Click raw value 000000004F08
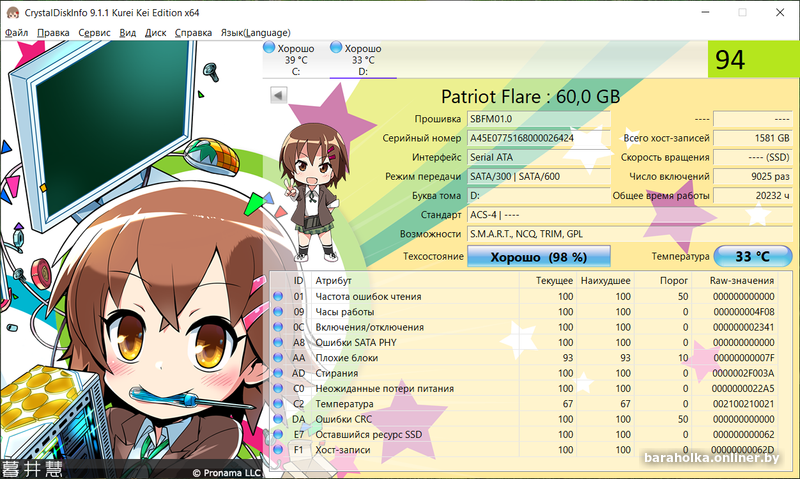 743,312
